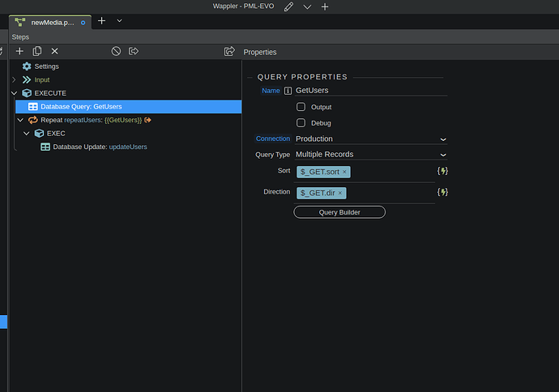Collapse the Repeat repeatUsers node
Screen dimensions: 559x392
pos(20,120)
